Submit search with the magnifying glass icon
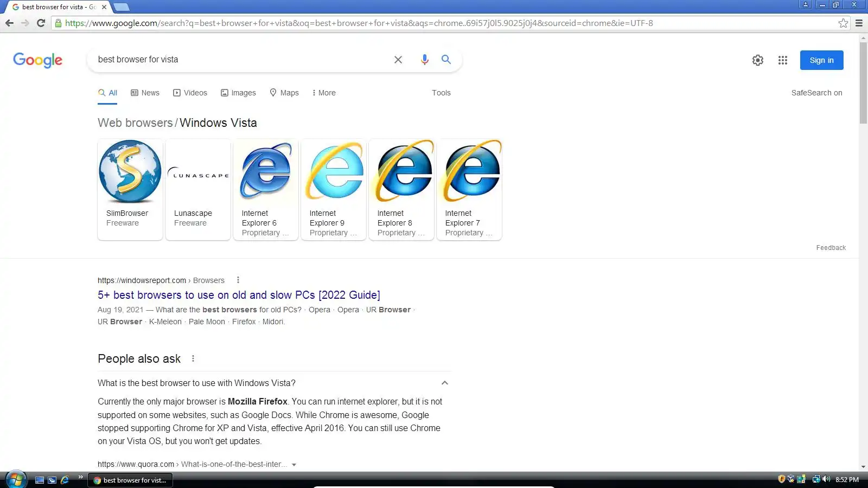868x488 pixels. pyautogui.click(x=446, y=60)
